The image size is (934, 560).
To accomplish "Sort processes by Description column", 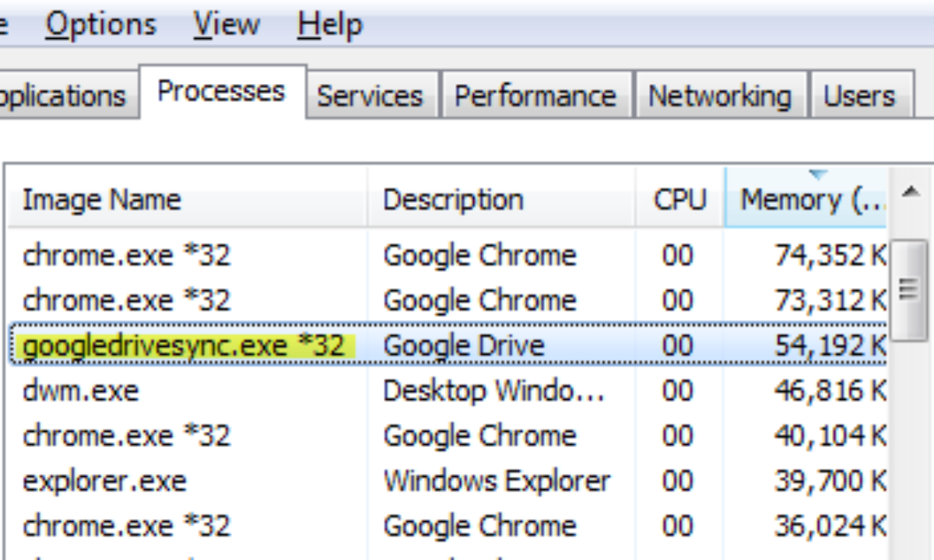I will coord(453,200).
